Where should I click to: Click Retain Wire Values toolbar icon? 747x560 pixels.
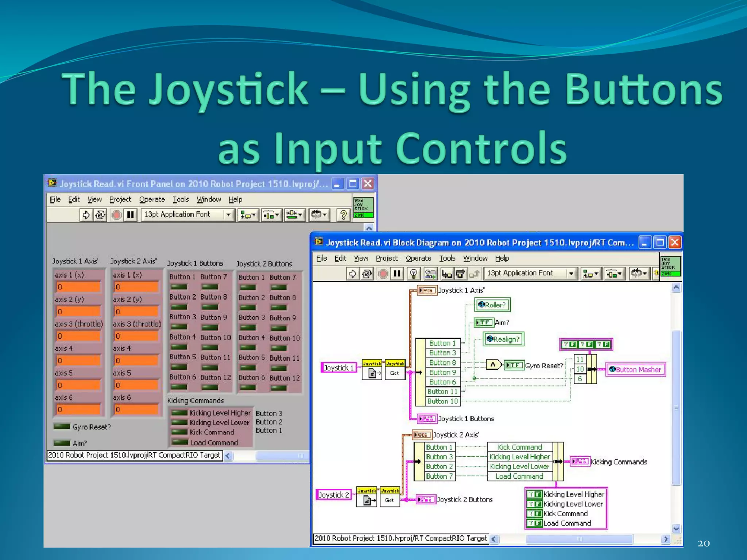(x=430, y=273)
